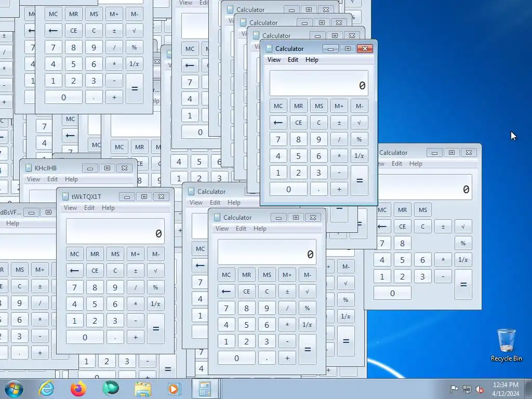
Task: Open the Windows Start menu
Action: tap(14, 389)
